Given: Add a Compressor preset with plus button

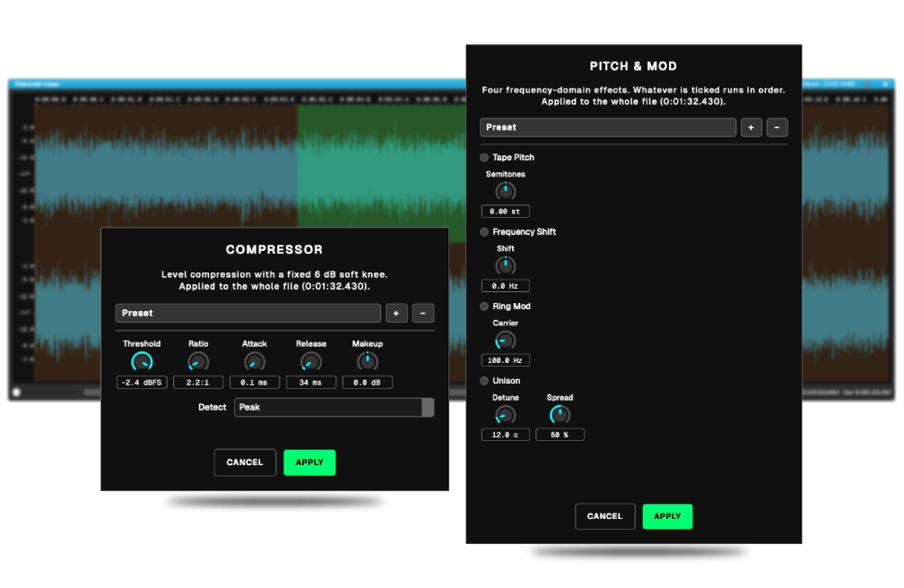Looking at the screenshot, I should (396, 313).
